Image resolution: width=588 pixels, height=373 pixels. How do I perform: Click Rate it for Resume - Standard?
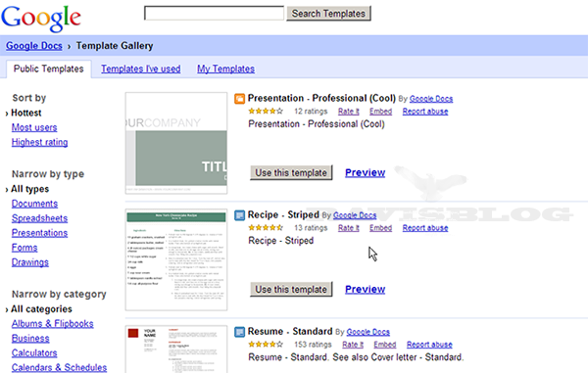click(353, 345)
